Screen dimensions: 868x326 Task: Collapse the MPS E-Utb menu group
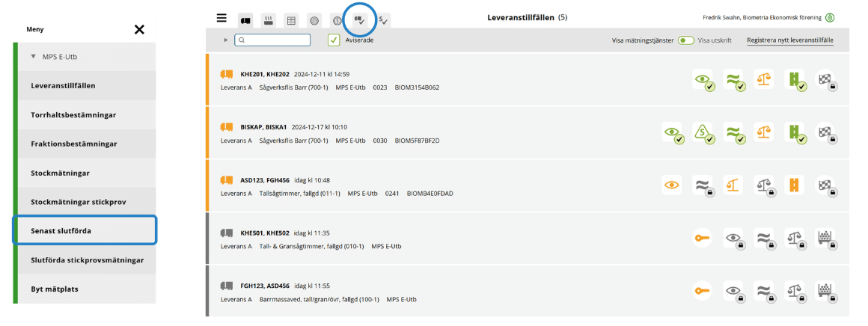[x=34, y=57]
